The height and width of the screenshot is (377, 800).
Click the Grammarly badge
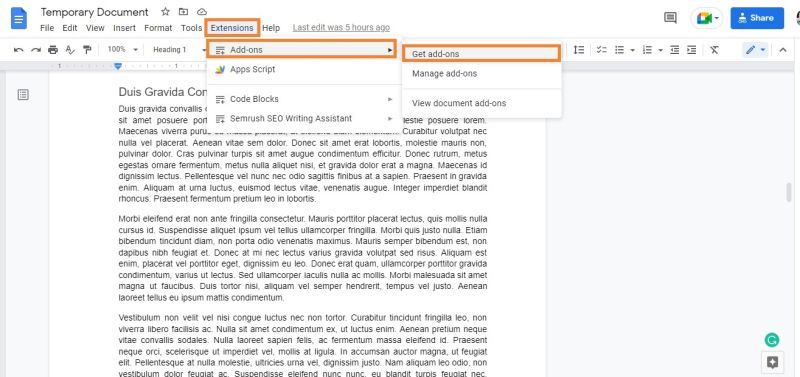[x=772, y=340]
